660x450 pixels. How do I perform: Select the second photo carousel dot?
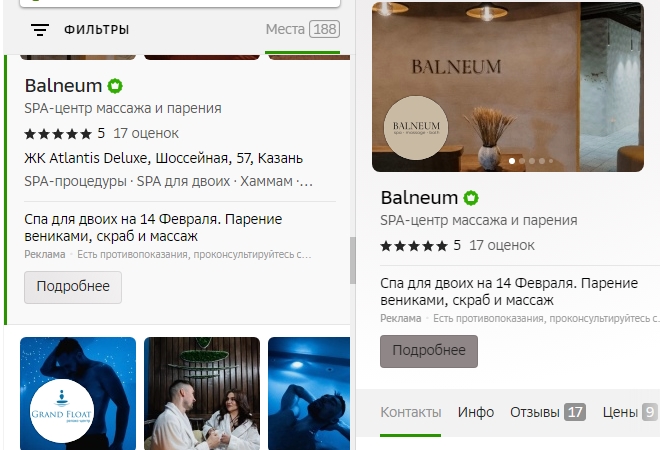522,161
